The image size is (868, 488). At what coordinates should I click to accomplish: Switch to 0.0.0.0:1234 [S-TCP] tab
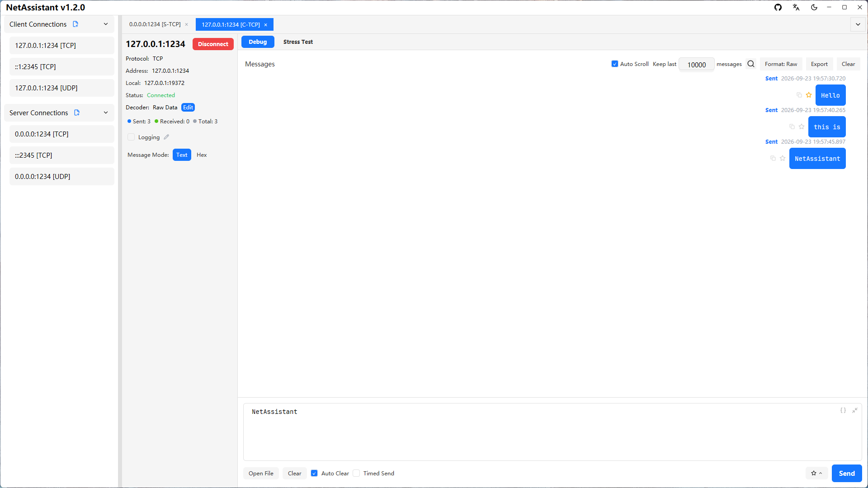tap(155, 24)
